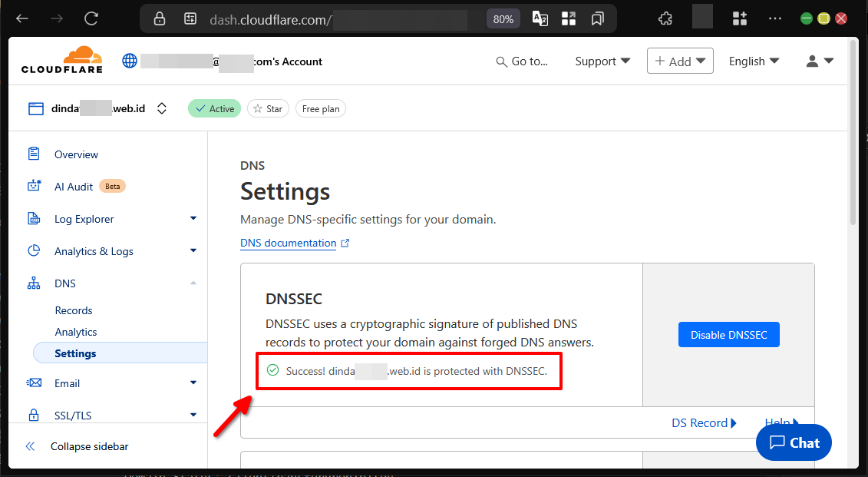Click the add-tile grid icon in toolbar

tap(740, 19)
